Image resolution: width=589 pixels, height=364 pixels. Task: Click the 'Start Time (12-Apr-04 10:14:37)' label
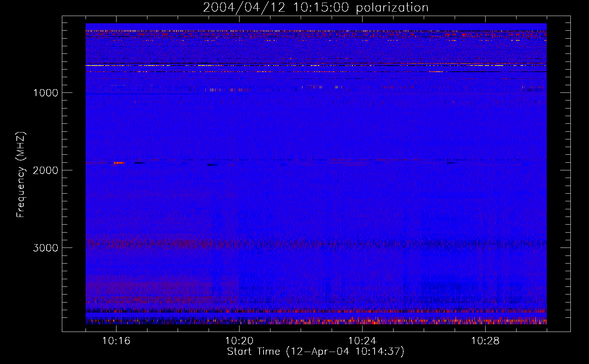pyautogui.click(x=316, y=352)
